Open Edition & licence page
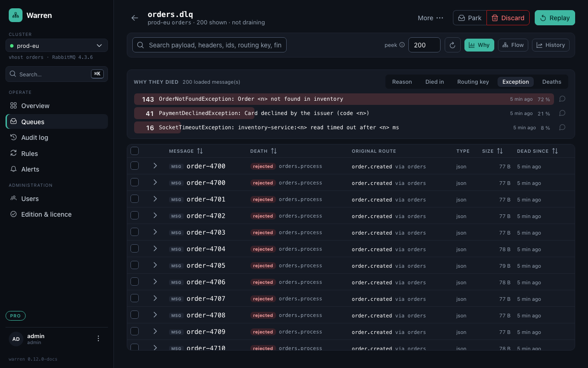Viewport: 588px width, 368px height. click(x=57, y=214)
